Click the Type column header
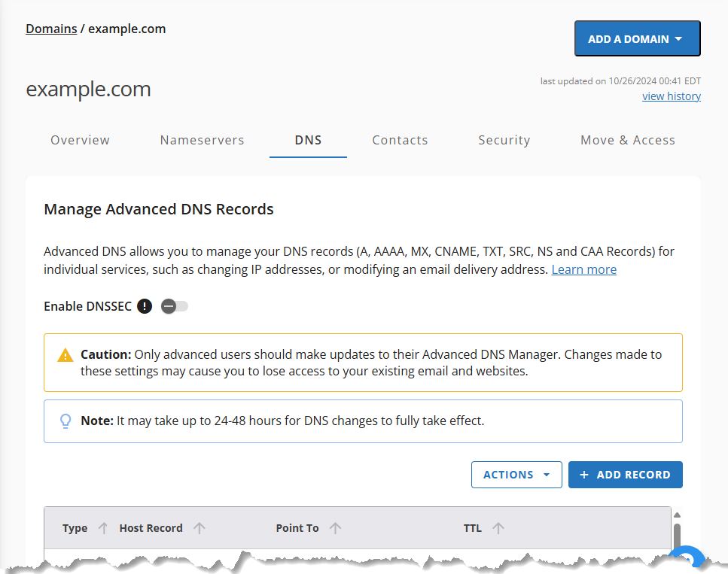This screenshot has width=728, height=574. tap(75, 528)
